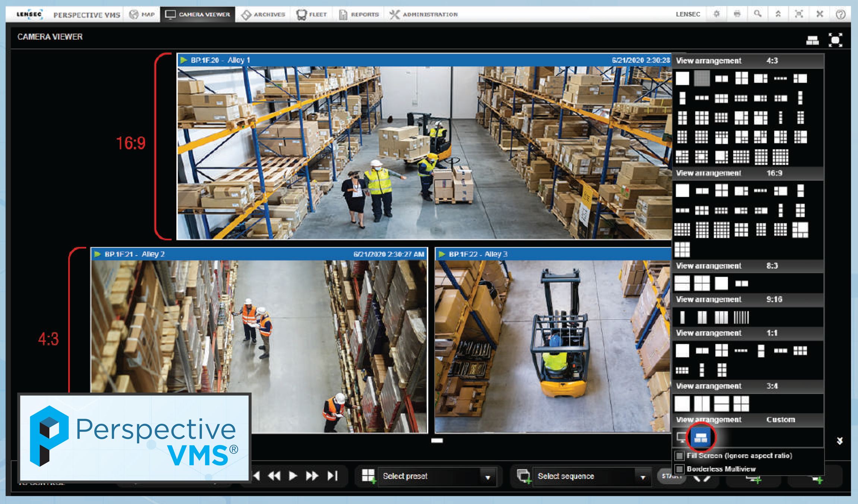The height and width of the screenshot is (504, 858).
Task: Go to the Fleet tab
Action: point(312,15)
